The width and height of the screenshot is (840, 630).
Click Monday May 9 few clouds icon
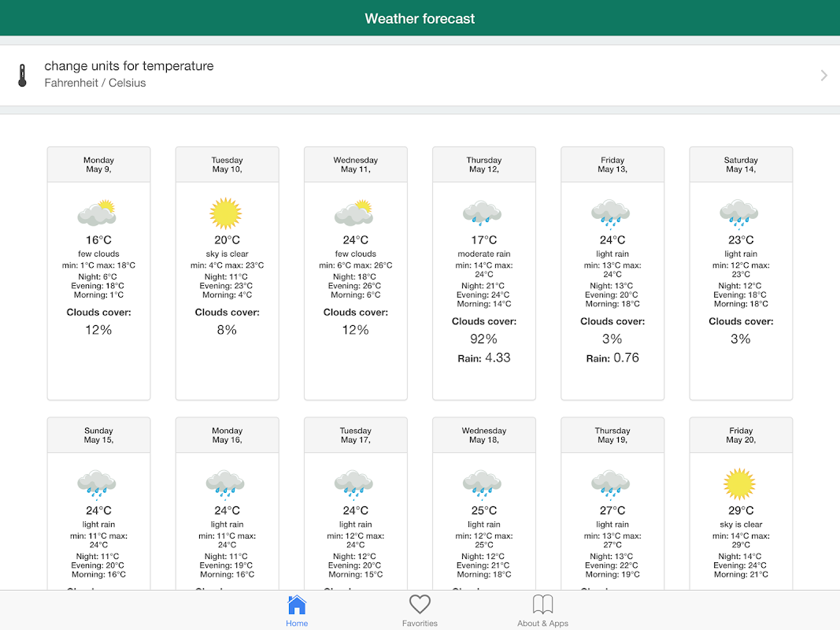[x=97, y=213]
